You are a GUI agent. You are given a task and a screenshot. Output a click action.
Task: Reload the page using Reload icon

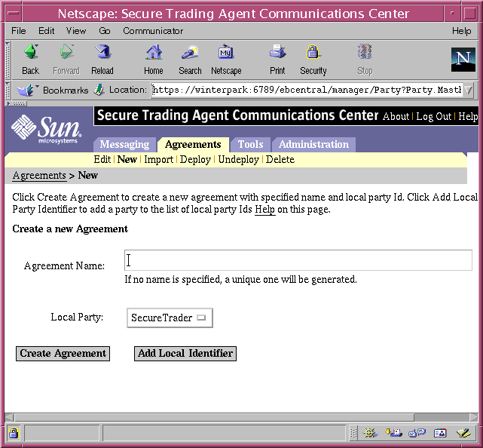pos(102,51)
